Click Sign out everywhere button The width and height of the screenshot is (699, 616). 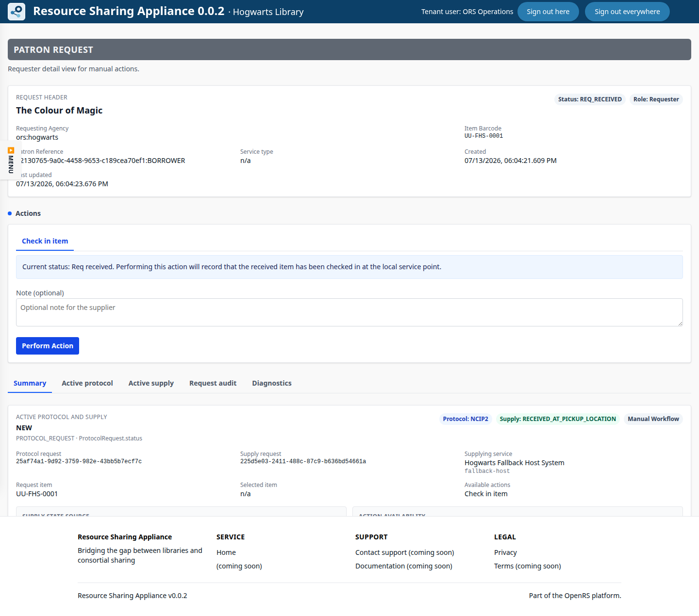click(x=627, y=12)
